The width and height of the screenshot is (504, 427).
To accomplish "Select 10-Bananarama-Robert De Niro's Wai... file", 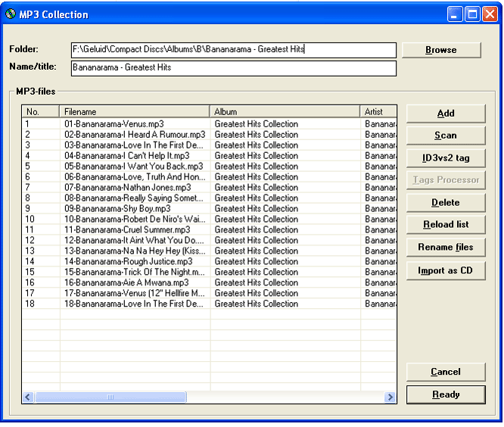I will [x=135, y=220].
